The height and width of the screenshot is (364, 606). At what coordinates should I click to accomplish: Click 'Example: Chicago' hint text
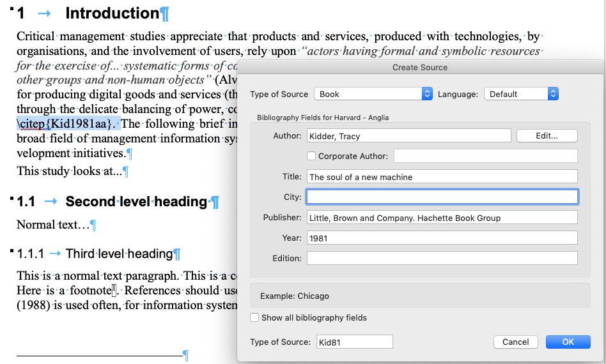coord(295,296)
